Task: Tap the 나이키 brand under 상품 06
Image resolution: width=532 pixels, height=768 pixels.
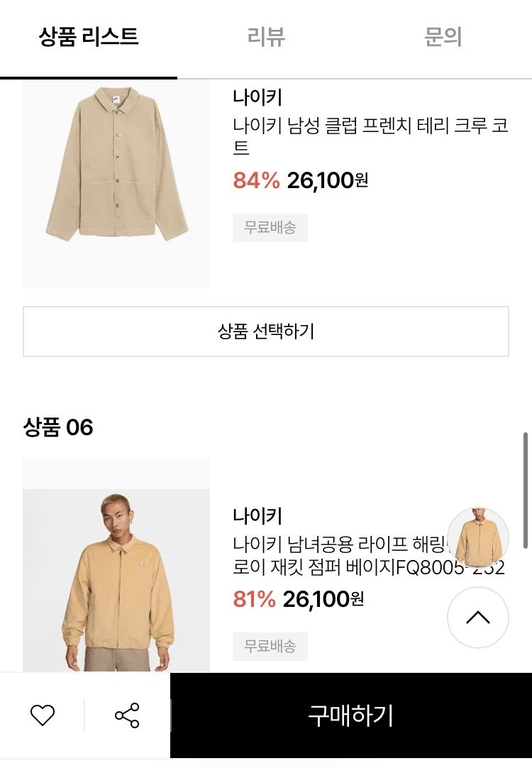Action: click(x=257, y=516)
